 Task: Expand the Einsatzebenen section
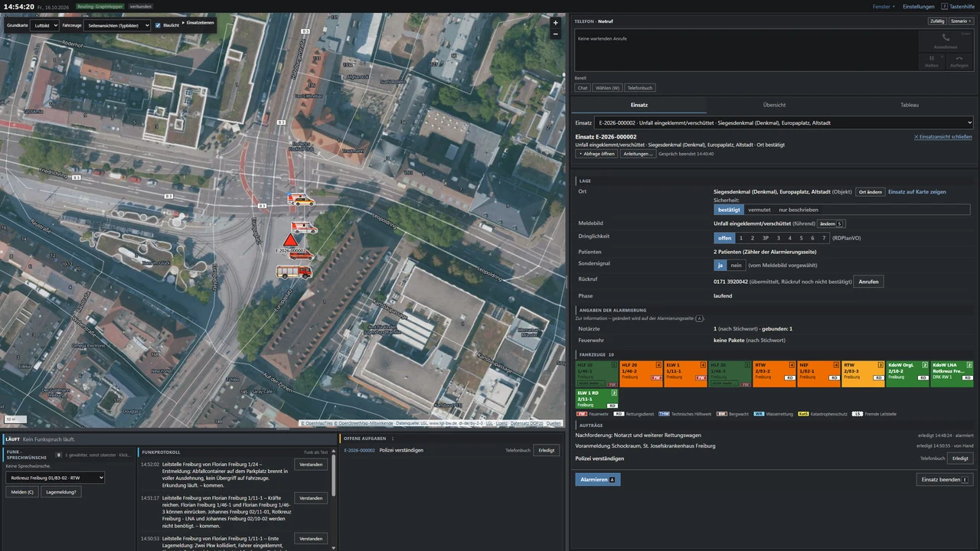(x=198, y=23)
